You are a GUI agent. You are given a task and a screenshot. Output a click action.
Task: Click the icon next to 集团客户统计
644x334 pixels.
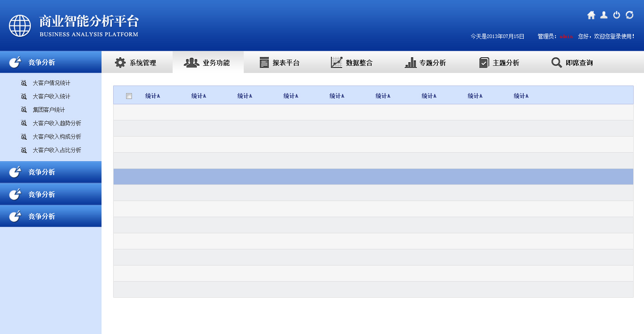click(24, 110)
